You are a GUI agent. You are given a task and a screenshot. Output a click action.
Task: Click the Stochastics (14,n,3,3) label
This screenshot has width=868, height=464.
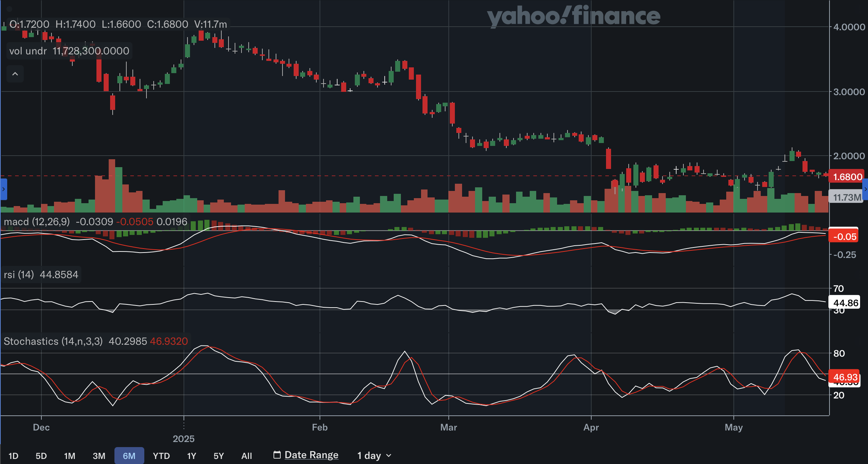coord(53,341)
